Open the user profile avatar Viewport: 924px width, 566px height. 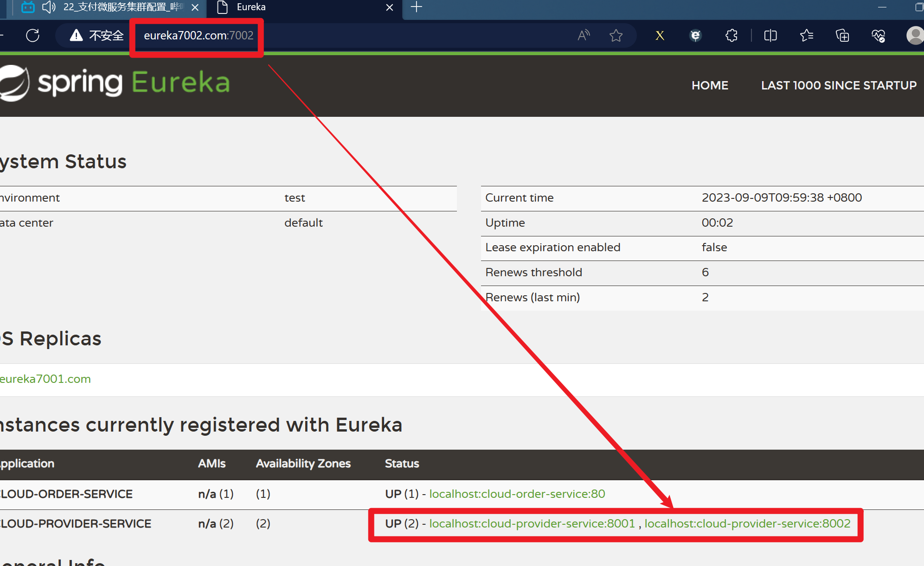[x=915, y=35]
